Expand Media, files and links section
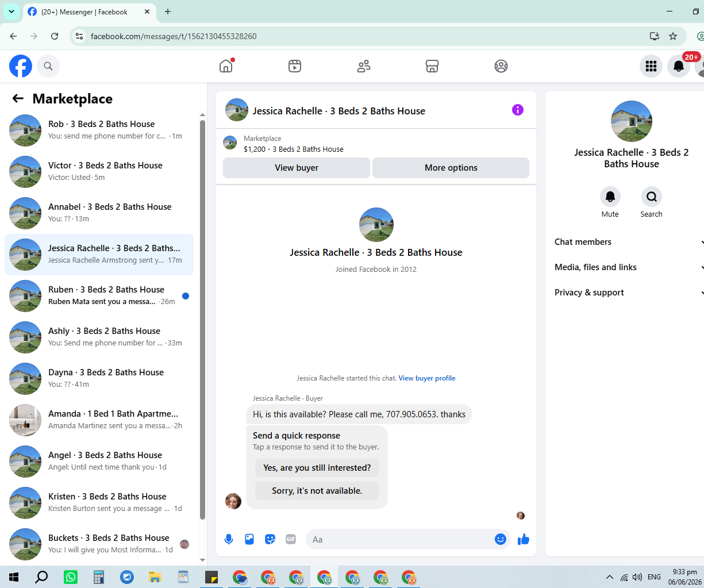Image resolution: width=704 pixels, height=588 pixels. [629, 267]
